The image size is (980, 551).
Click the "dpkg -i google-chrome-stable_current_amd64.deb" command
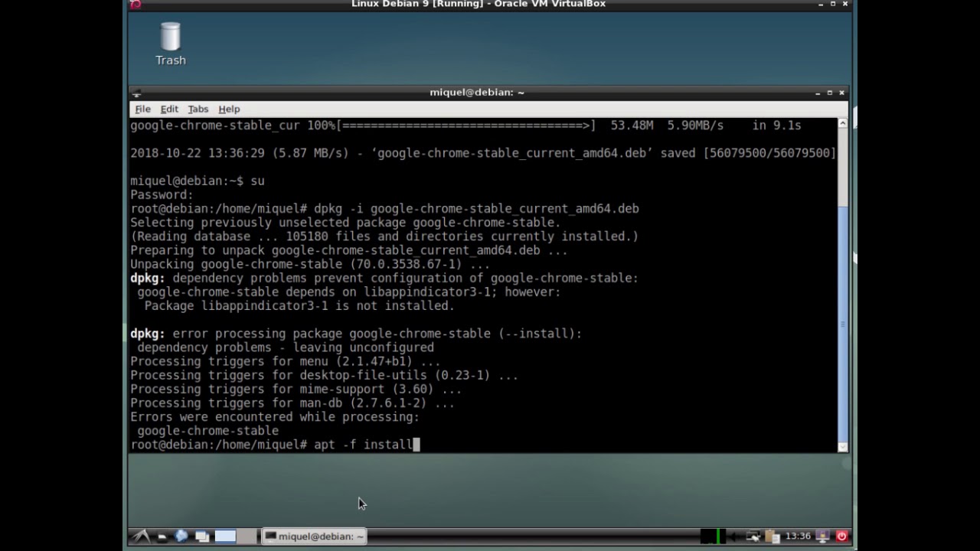pyautogui.click(x=476, y=209)
